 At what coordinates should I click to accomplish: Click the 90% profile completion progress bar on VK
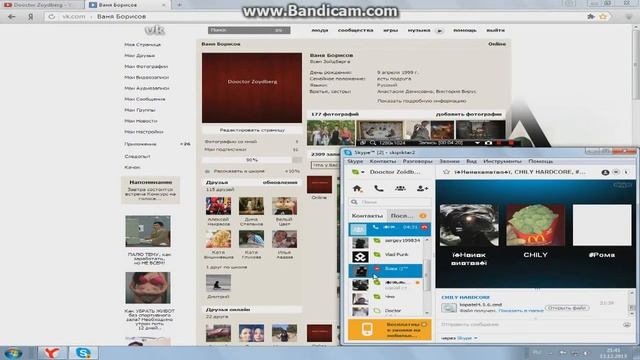[252, 160]
